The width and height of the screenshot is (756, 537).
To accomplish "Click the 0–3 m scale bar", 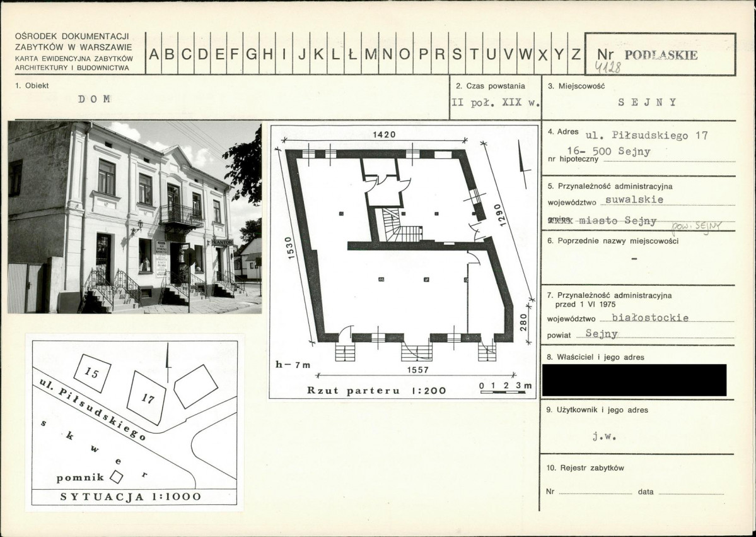I will [x=505, y=389].
